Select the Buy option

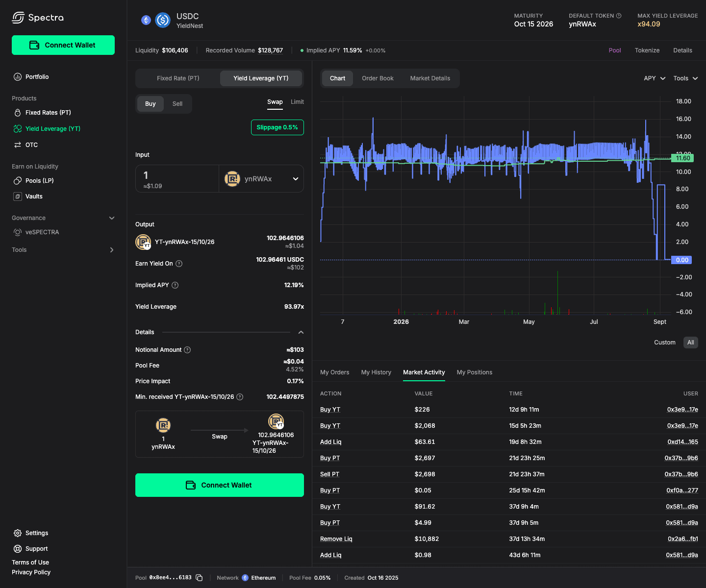pyautogui.click(x=151, y=104)
